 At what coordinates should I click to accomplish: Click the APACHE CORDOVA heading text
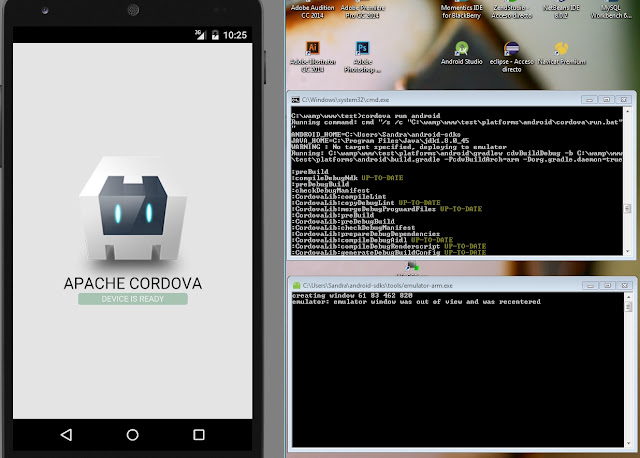133,283
